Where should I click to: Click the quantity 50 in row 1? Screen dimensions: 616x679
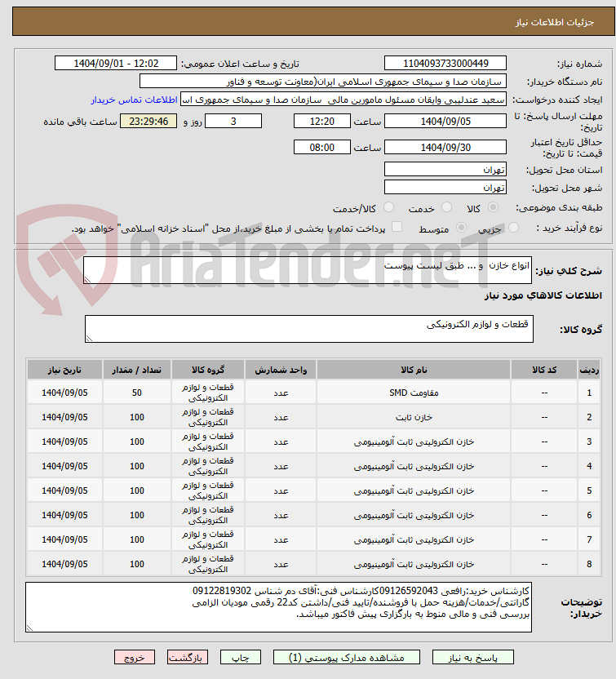(x=137, y=393)
